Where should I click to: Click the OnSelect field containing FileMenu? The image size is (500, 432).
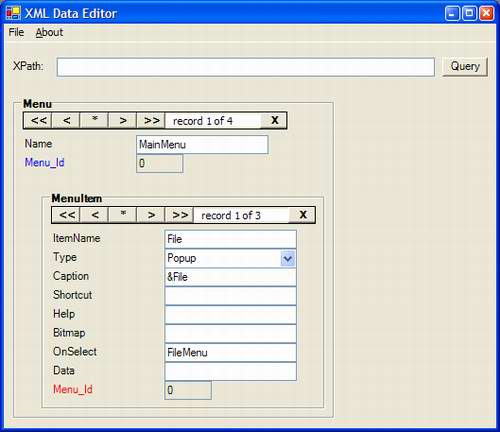230,352
